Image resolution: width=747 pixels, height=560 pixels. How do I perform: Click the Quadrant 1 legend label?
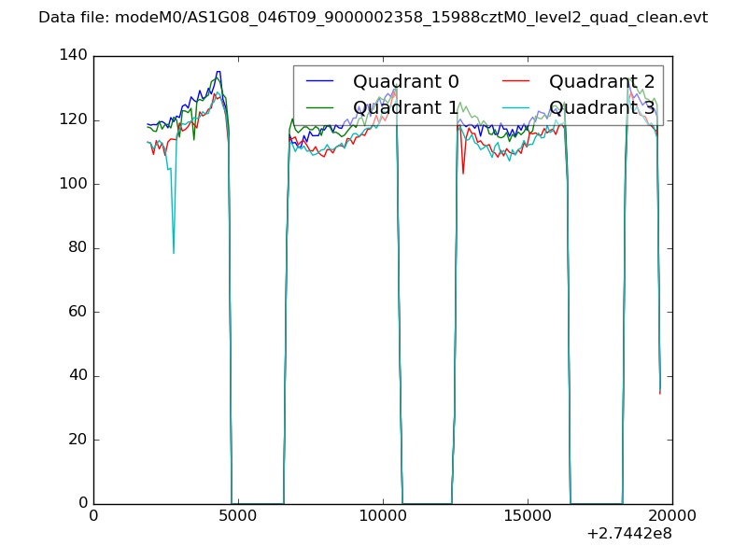(x=405, y=107)
